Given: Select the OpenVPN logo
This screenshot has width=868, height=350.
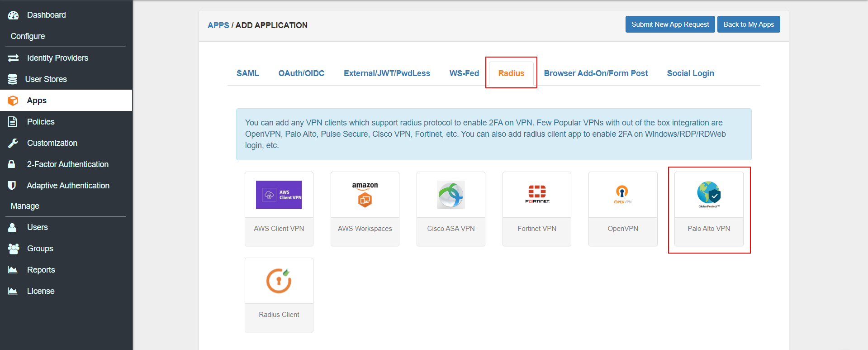Looking at the screenshot, I should tap(622, 195).
